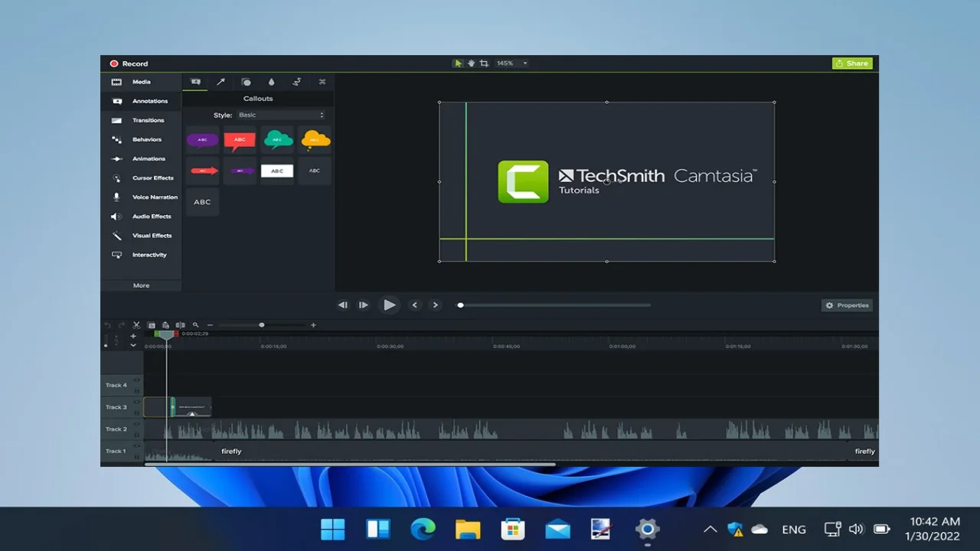Image resolution: width=980 pixels, height=551 pixels.
Task: Open the Visual Effects panel
Action: pos(142,236)
